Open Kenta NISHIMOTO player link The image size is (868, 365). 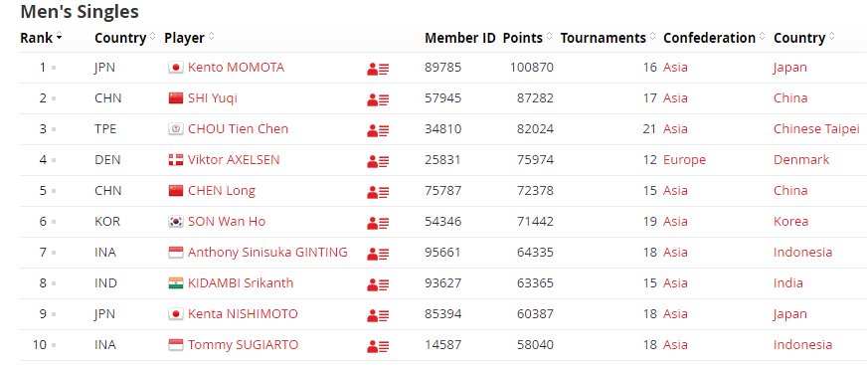coord(243,314)
